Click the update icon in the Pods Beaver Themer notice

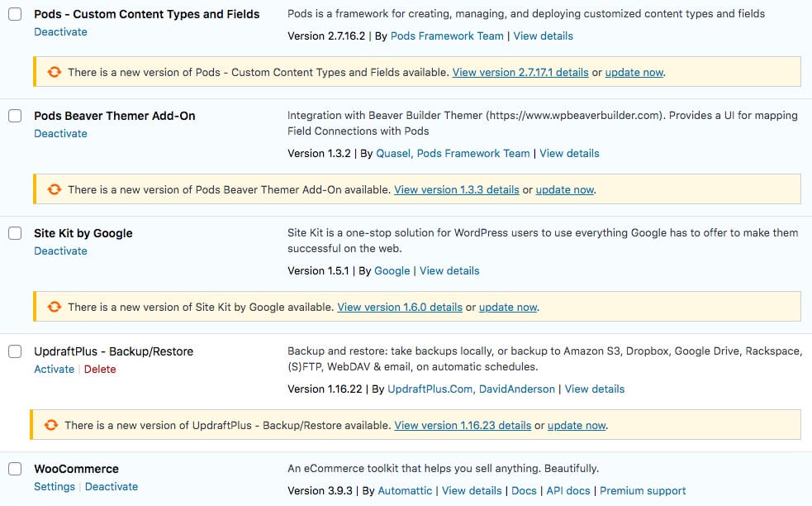(x=55, y=189)
